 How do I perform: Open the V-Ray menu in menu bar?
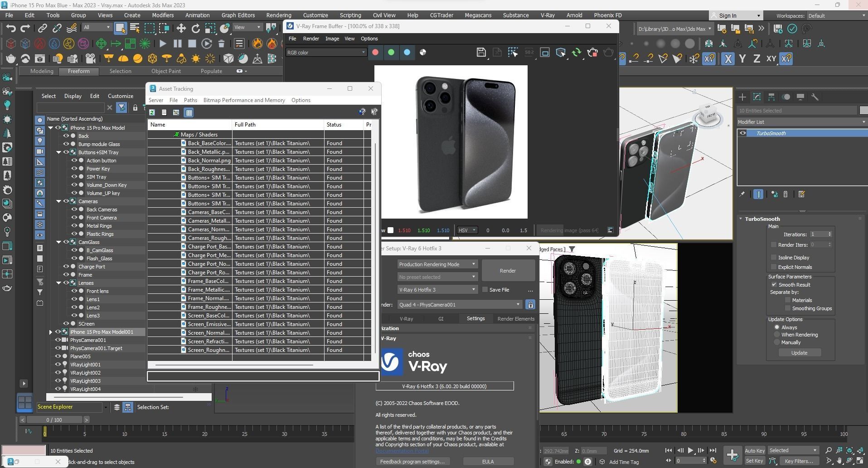[x=548, y=15]
